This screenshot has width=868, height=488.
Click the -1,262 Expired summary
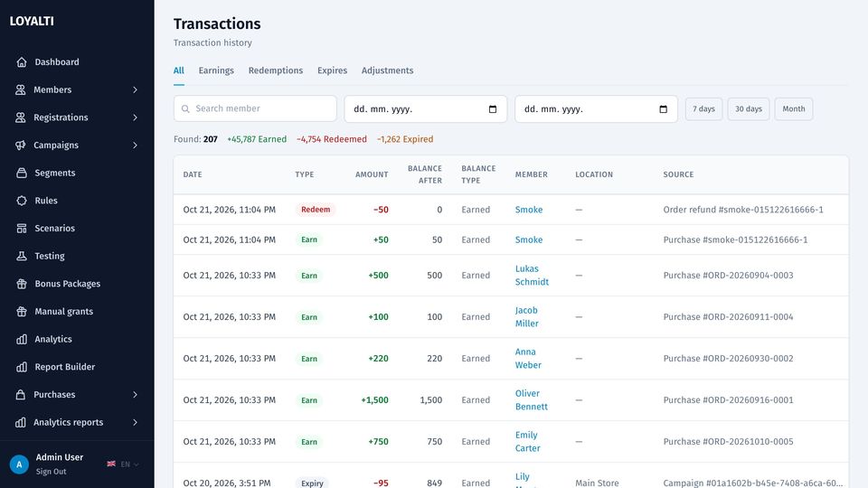click(x=405, y=139)
